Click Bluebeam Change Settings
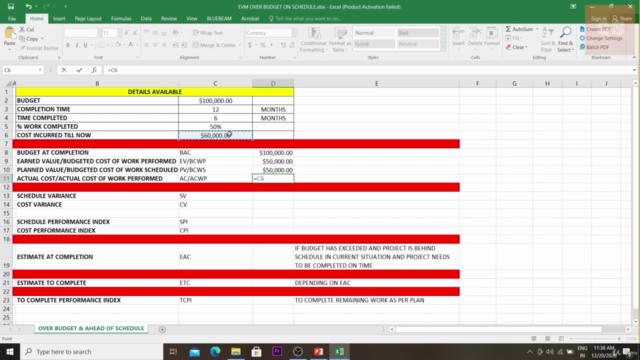This screenshot has width=640, height=360. tap(601, 38)
